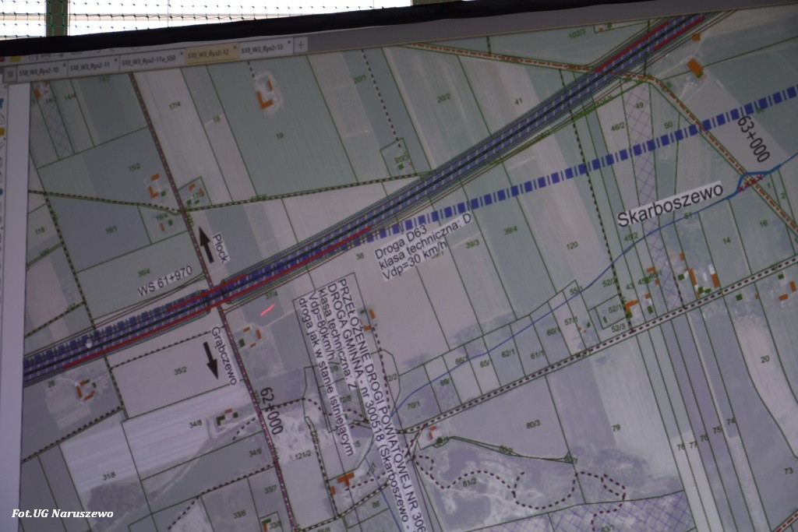The width and height of the screenshot is (798, 532).
Task: Open the tab list icon left of the tabs
Action: tap(9, 76)
